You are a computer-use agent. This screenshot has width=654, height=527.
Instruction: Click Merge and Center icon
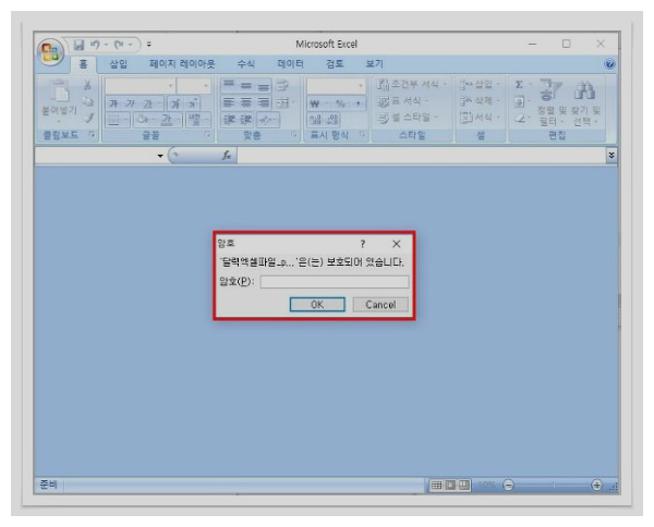(284, 103)
